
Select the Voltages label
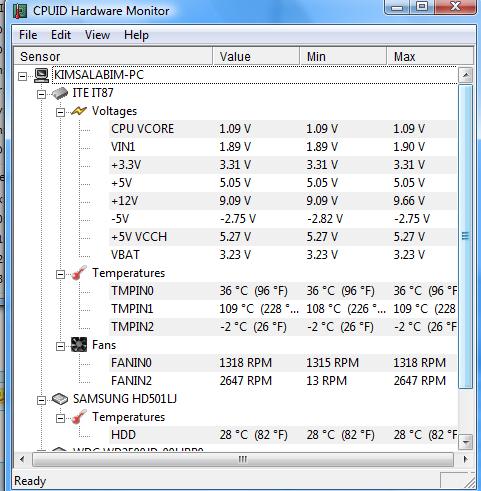114,111
